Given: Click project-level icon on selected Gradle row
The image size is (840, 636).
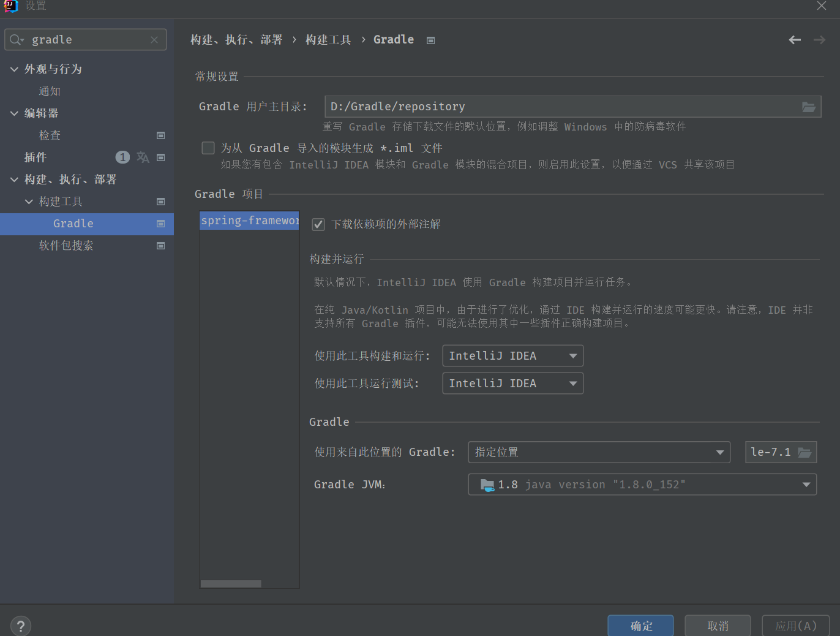Looking at the screenshot, I should coord(161,224).
